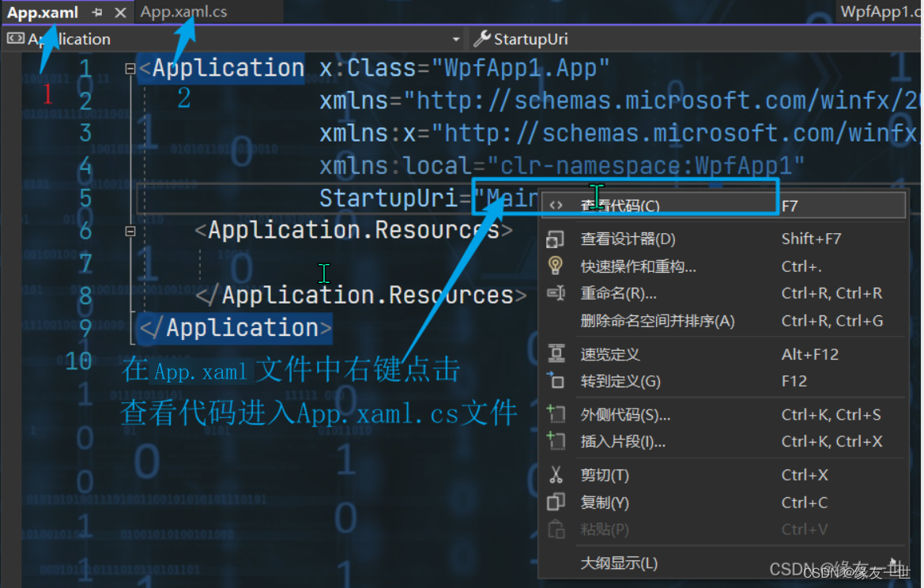Click the lightbulb icon for 快速操作和重构

(556, 266)
